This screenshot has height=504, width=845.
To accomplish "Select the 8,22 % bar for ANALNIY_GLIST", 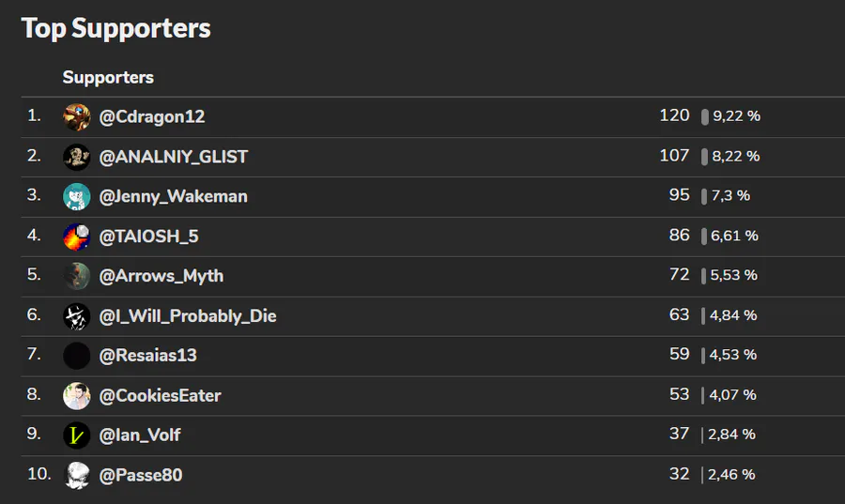I will coord(704,157).
